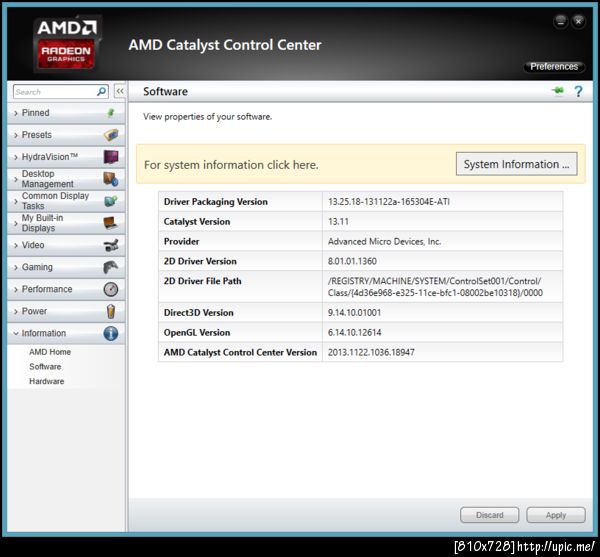Click the AMD Catalyst Control Center Version label
The height and width of the screenshot is (557, 600).
[240, 352]
